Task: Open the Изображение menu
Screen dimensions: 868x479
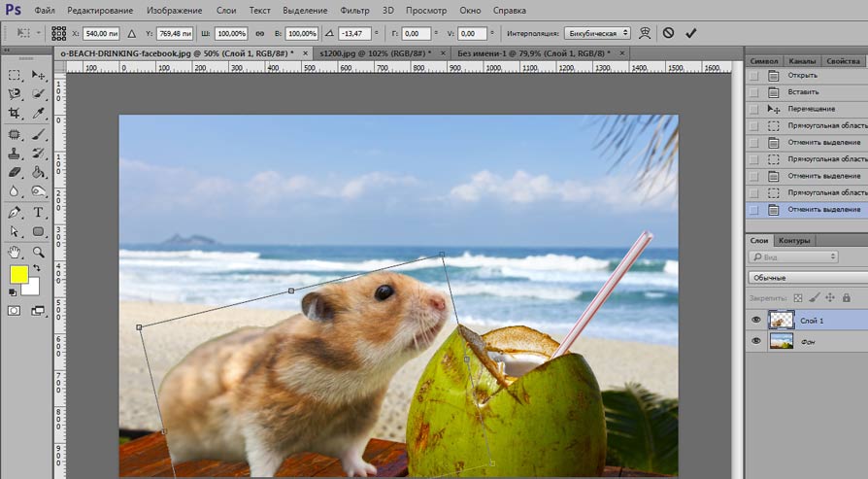Action: [175, 11]
